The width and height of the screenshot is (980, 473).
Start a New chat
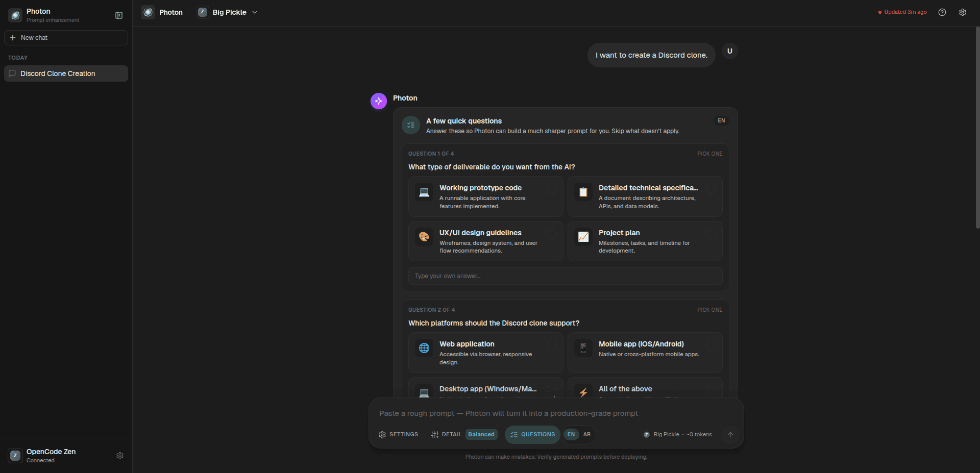point(66,38)
